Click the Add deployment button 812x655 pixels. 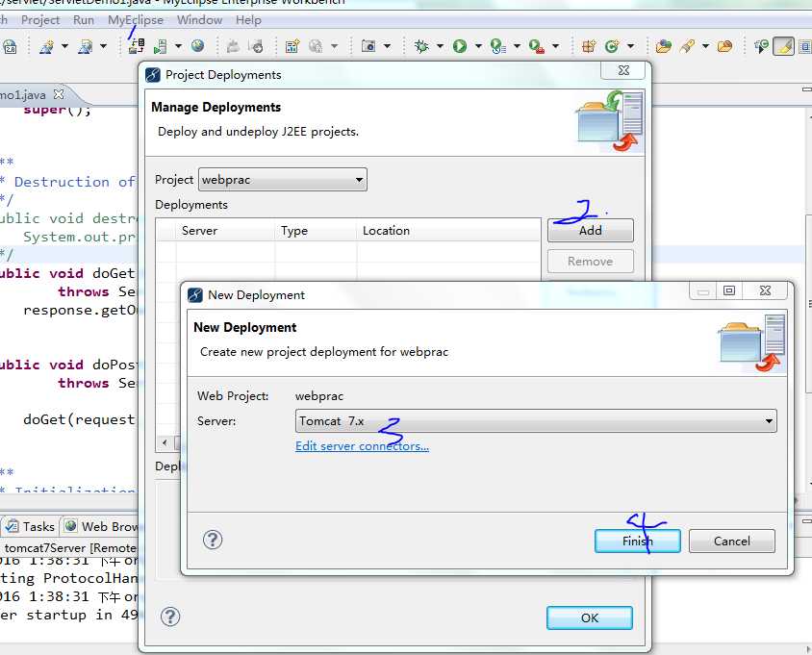[x=591, y=231]
